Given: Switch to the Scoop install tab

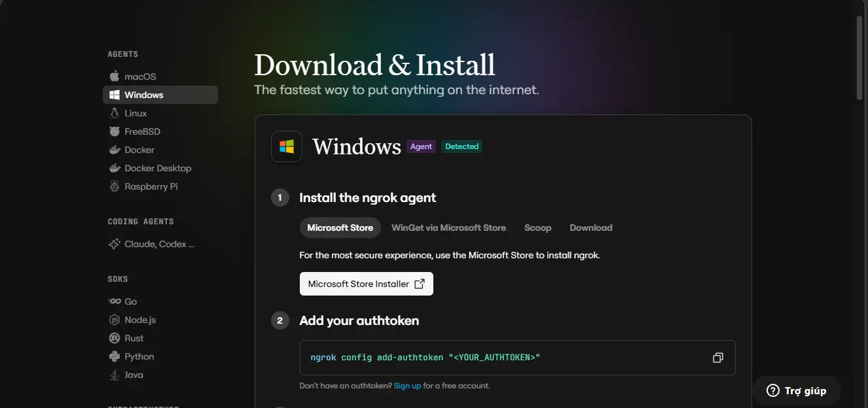Looking at the screenshot, I should (x=537, y=228).
